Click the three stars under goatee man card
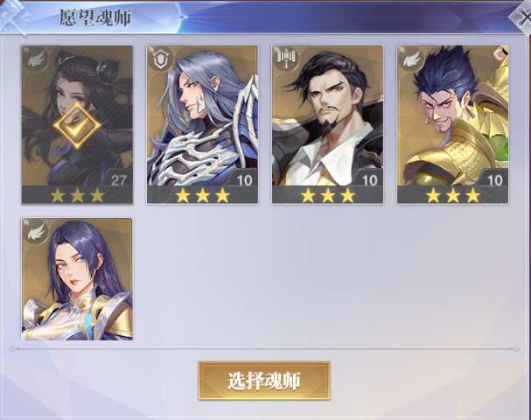Screen dimensions: 531x420 tap(327, 195)
